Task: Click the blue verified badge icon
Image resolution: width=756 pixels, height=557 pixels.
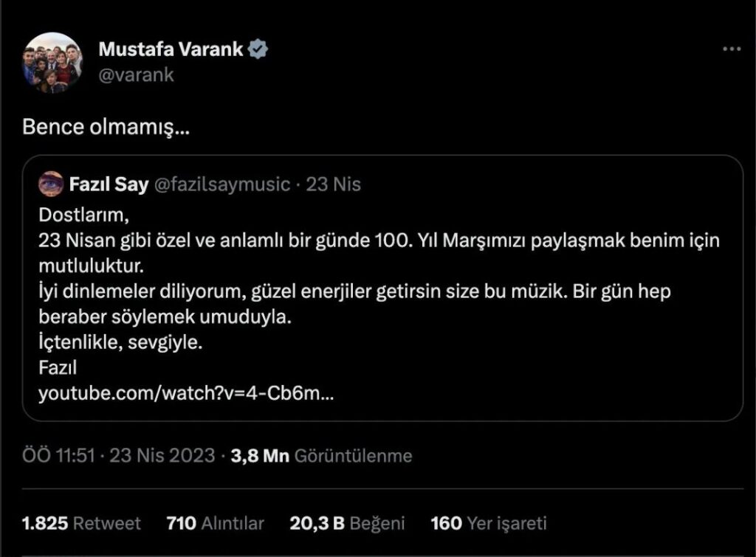Action: (x=258, y=49)
